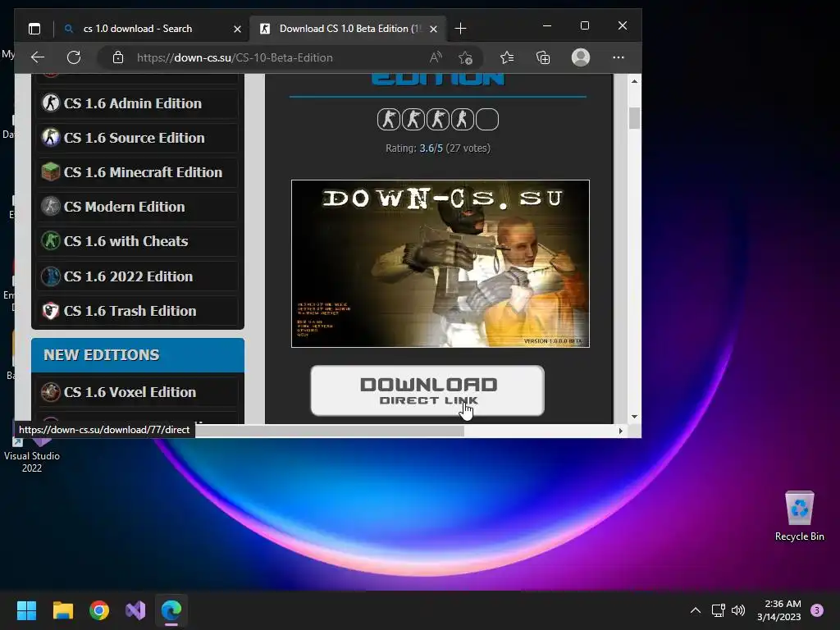Viewport: 840px width, 630px height.
Task: Click the vertical scrollbar thumb
Action: [634, 118]
